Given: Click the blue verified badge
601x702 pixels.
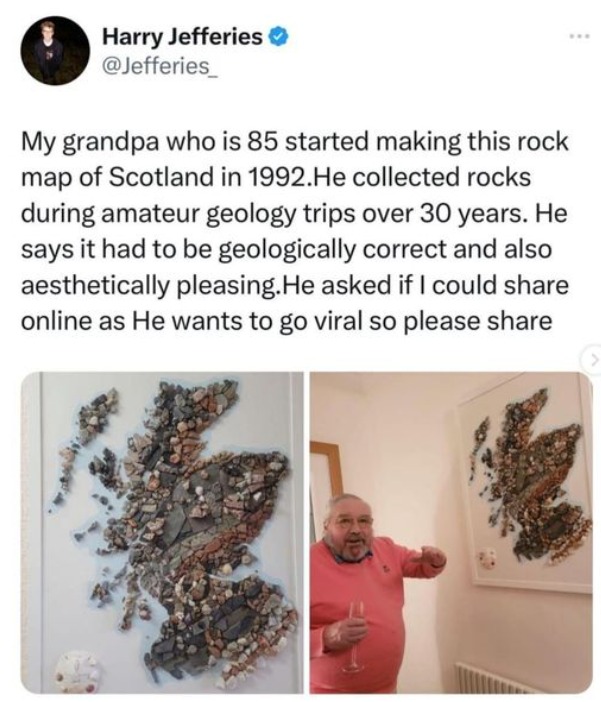Looking at the screenshot, I should point(278,37).
